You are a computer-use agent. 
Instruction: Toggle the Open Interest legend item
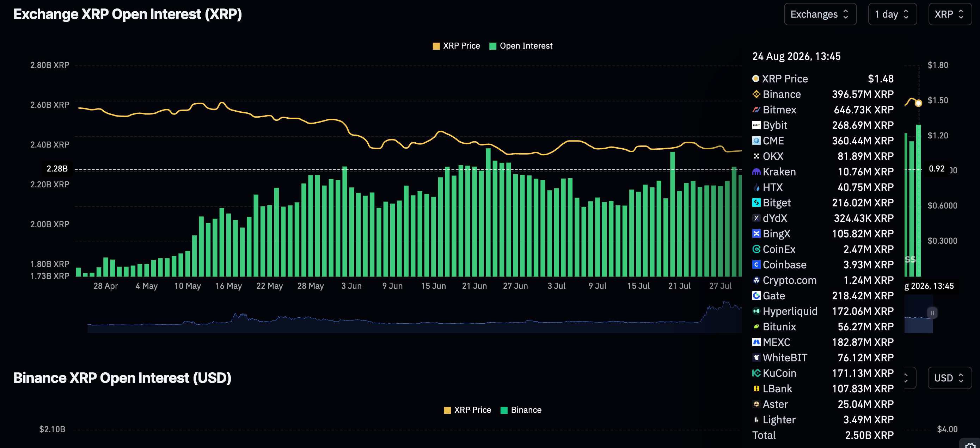tap(520, 46)
